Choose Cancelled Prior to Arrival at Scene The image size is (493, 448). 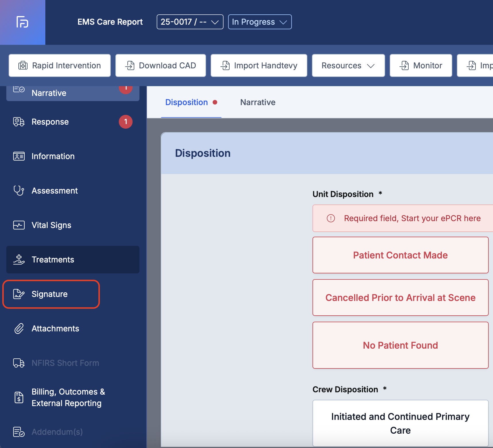(400, 298)
